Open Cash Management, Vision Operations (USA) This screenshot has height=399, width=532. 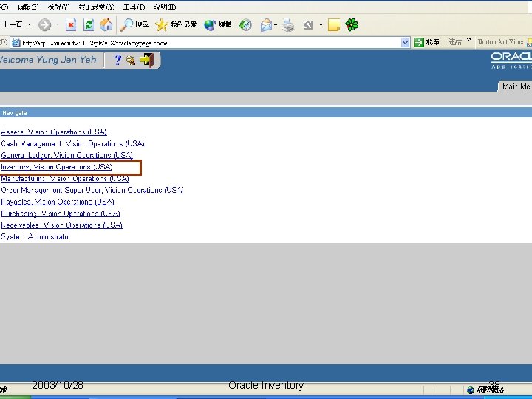72,143
